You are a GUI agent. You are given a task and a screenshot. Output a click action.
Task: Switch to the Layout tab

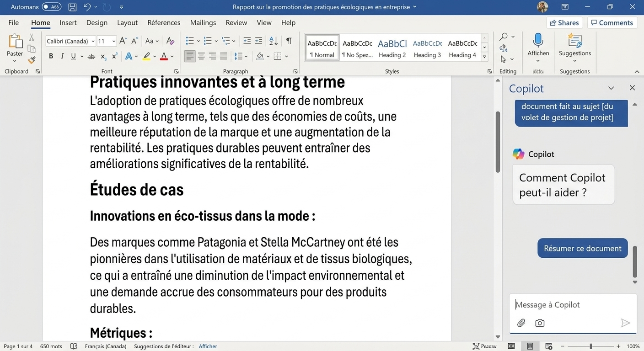pyautogui.click(x=127, y=22)
